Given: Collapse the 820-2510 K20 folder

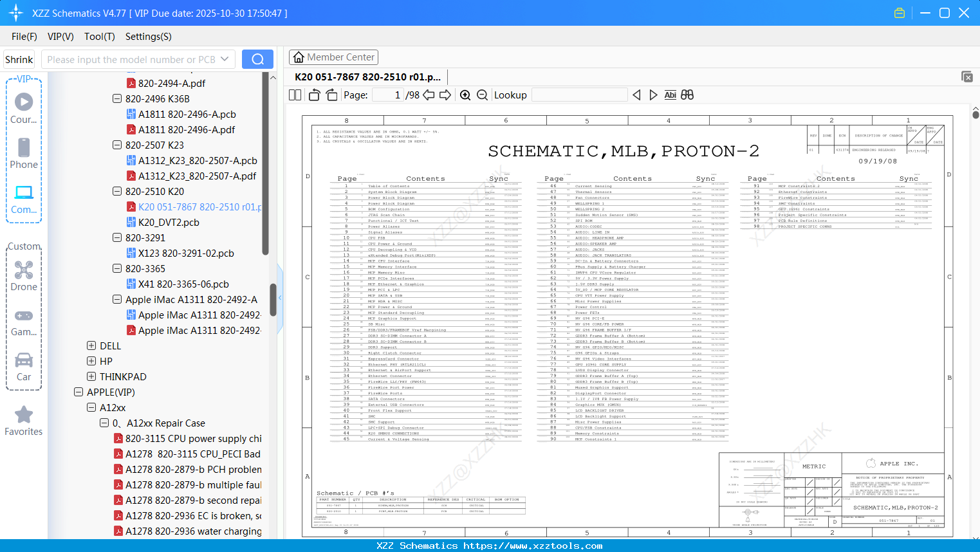Looking at the screenshot, I should point(117,192).
